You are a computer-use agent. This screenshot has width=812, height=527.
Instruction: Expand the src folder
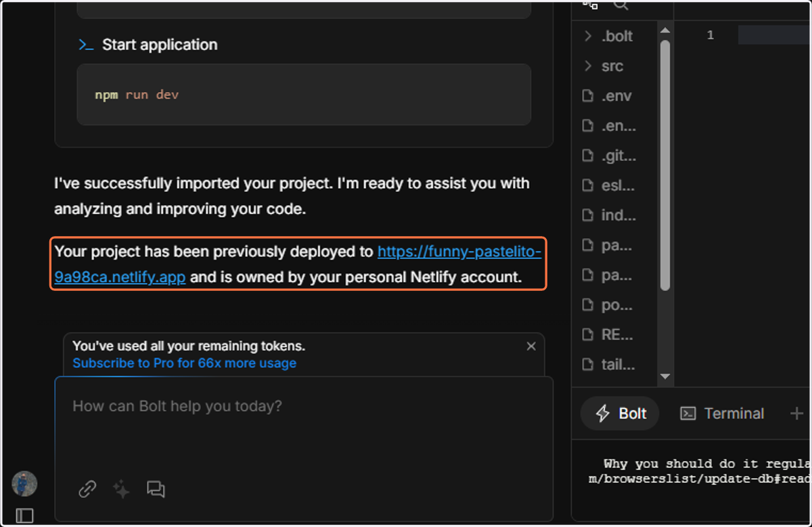click(x=603, y=66)
